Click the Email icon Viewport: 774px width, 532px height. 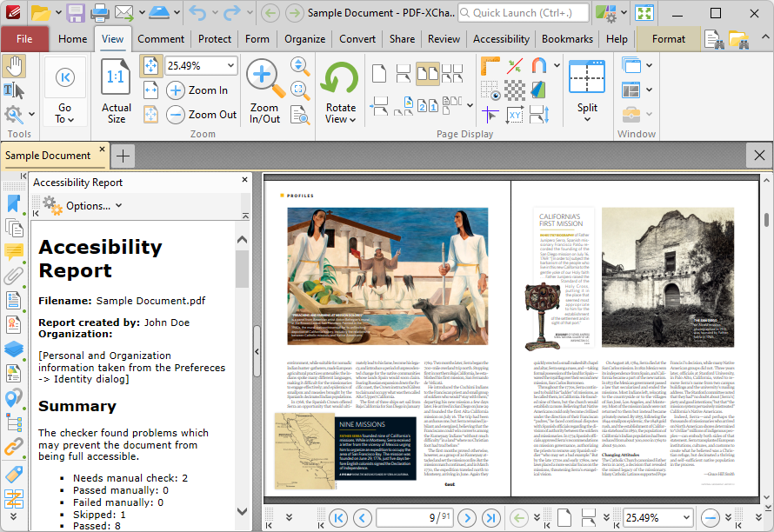pyautogui.click(x=123, y=13)
